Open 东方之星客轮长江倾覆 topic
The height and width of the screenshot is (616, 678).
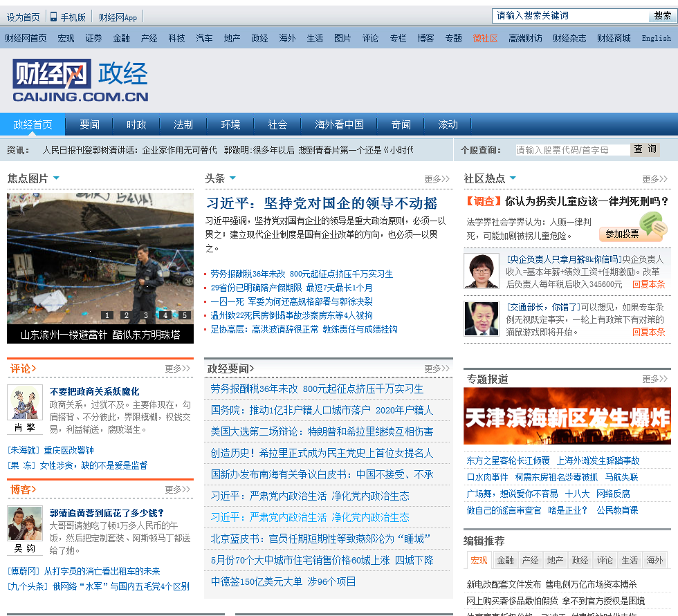[508, 460]
